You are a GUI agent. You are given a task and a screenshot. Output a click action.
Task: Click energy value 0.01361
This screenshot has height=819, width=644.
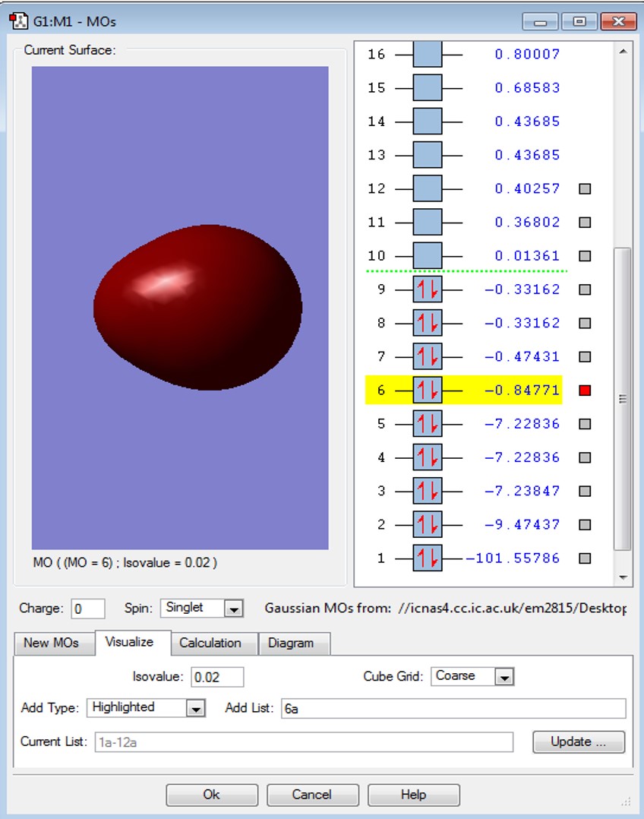coord(527,256)
